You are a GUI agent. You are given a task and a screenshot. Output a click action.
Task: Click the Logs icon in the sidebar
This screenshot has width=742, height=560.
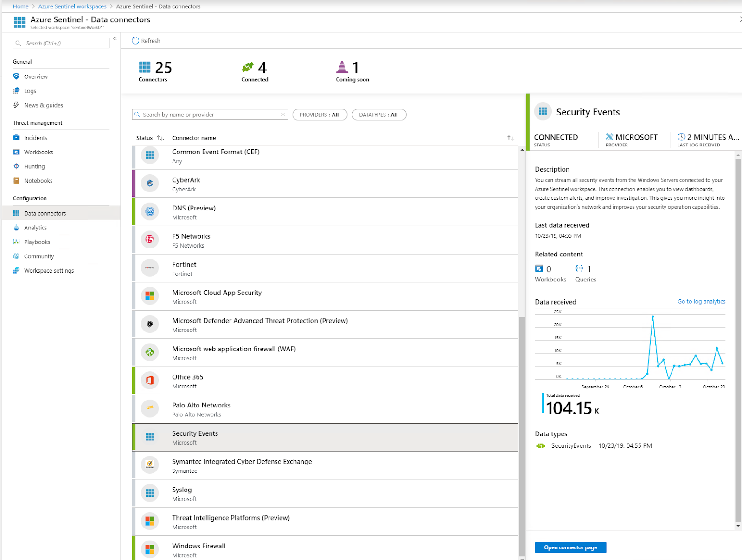(16, 91)
